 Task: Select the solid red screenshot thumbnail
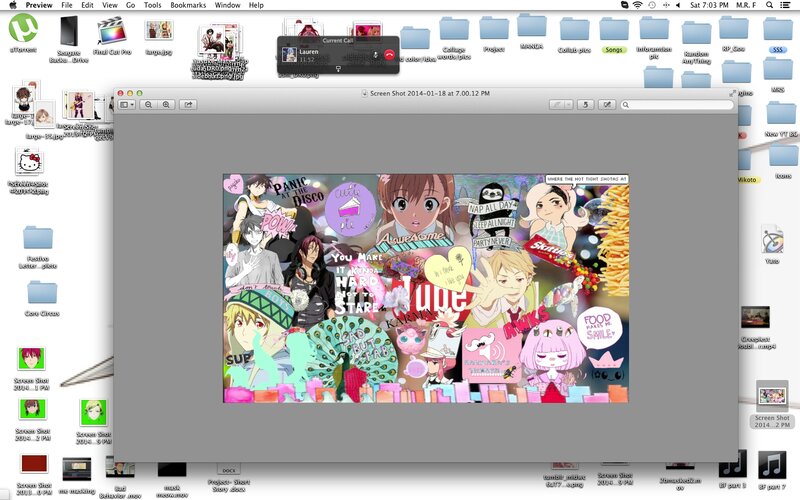coord(34,464)
